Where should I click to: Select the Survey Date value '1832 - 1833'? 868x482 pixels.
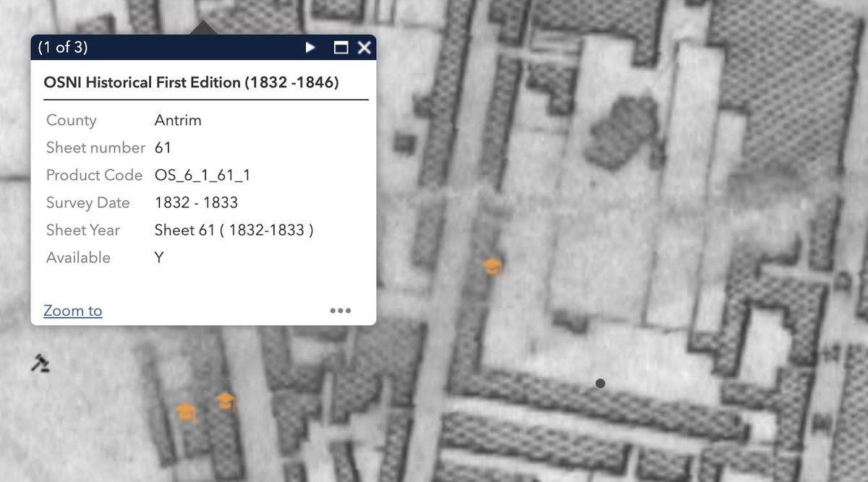coord(196,203)
